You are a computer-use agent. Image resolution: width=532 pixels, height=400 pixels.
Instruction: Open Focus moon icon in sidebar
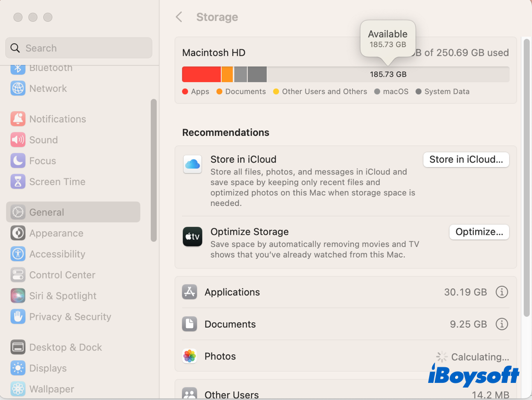pyautogui.click(x=18, y=161)
